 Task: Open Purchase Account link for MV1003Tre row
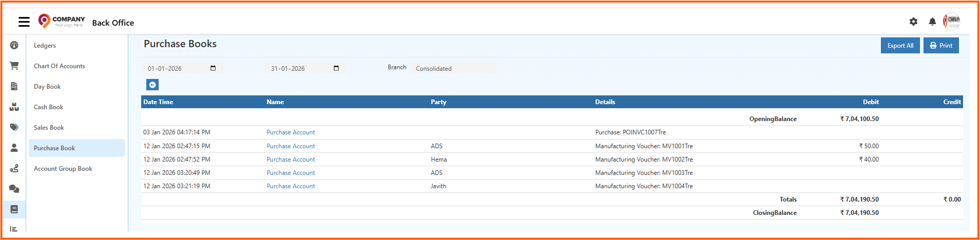click(291, 173)
